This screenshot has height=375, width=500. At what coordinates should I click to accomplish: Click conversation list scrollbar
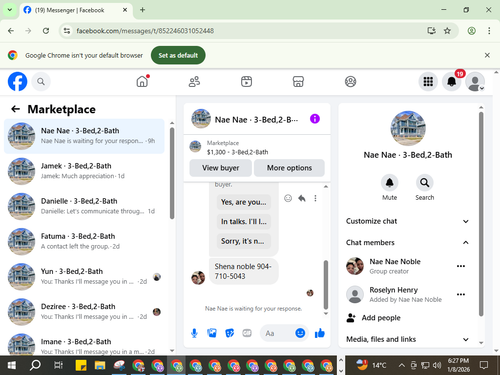(x=172, y=173)
